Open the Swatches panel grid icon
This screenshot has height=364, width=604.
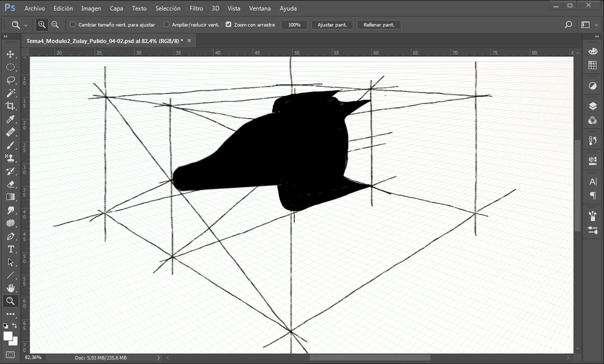click(592, 65)
